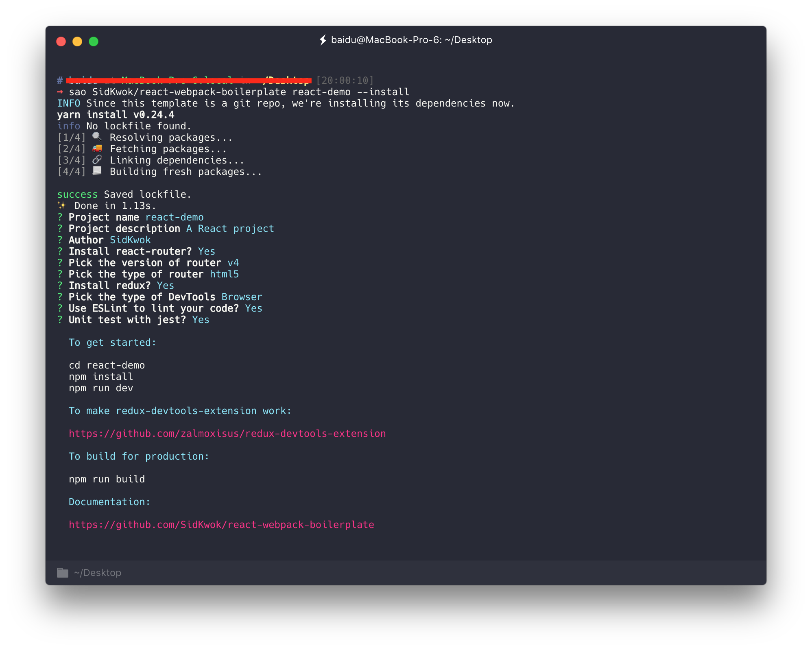Click the green fullscreen window button
Viewport: 812px width, 650px height.
pos(94,41)
